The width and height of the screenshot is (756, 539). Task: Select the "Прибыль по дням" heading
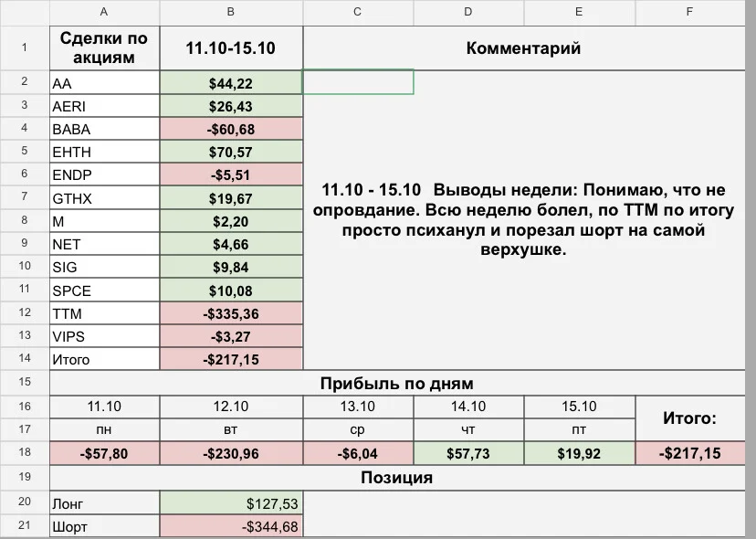[397, 384]
